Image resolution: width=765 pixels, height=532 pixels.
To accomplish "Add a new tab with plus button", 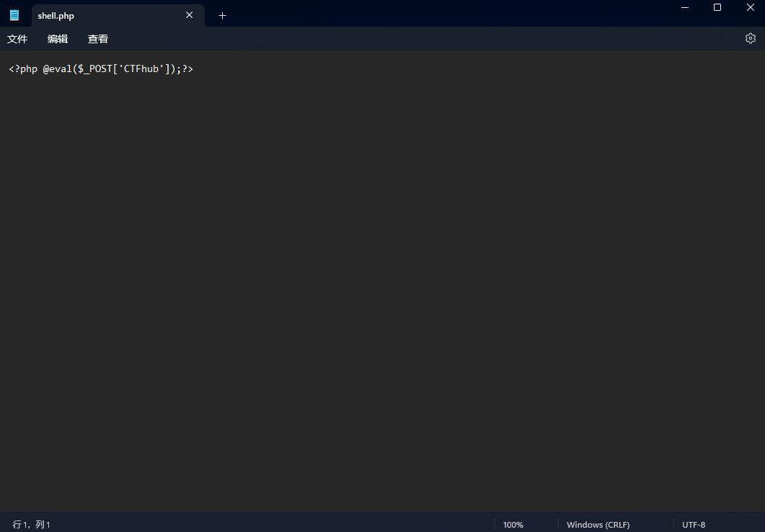I will 223,16.
